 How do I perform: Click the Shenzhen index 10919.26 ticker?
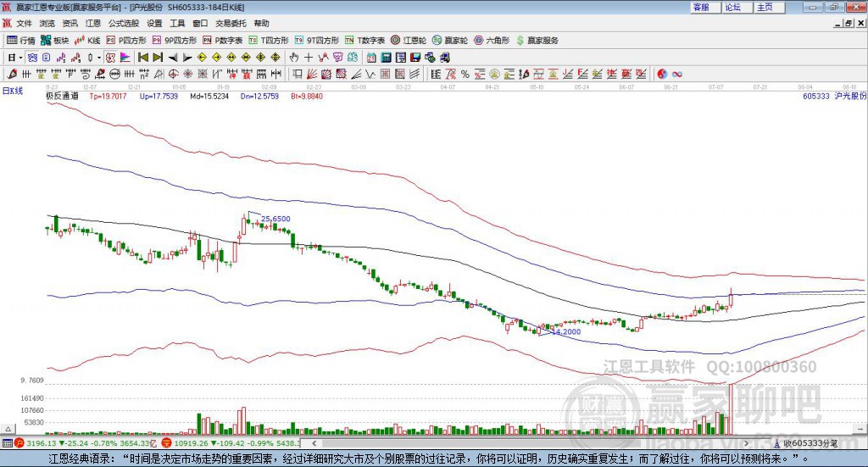click(231, 443)
